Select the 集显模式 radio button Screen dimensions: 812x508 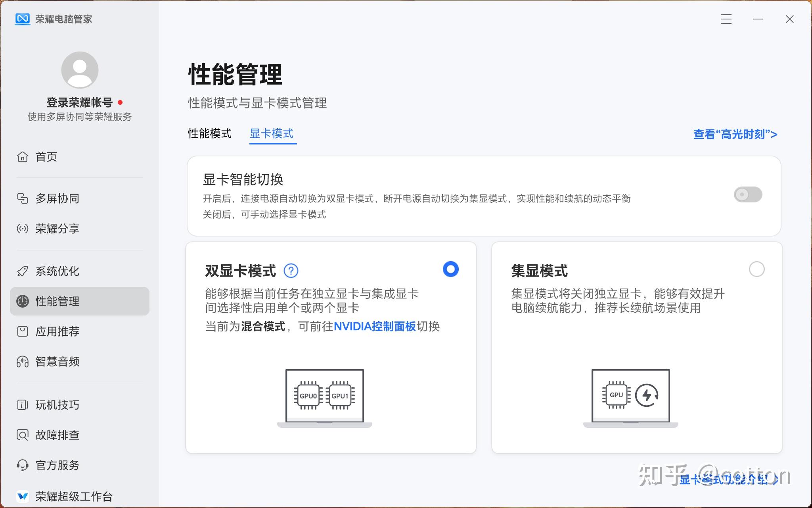point(756,269)
